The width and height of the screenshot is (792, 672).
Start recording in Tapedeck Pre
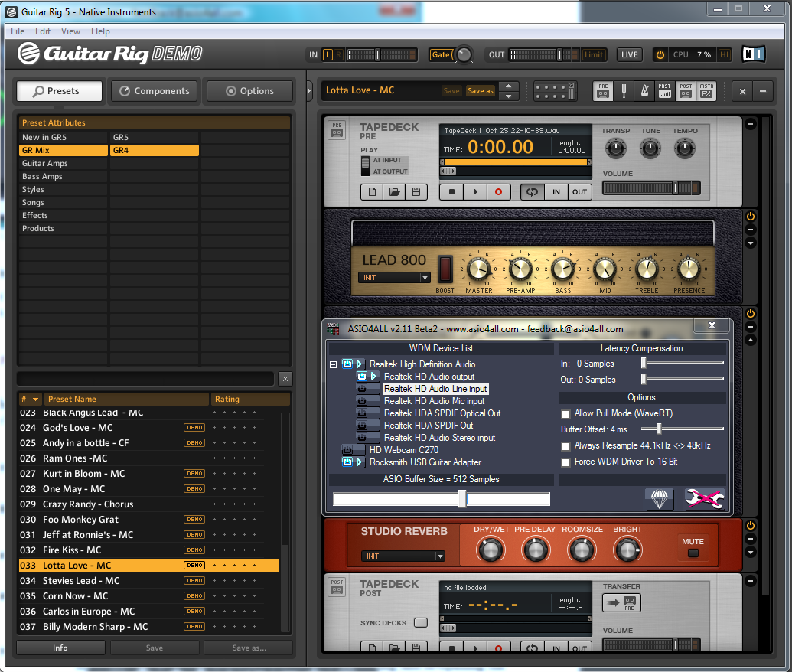(498, 192)
